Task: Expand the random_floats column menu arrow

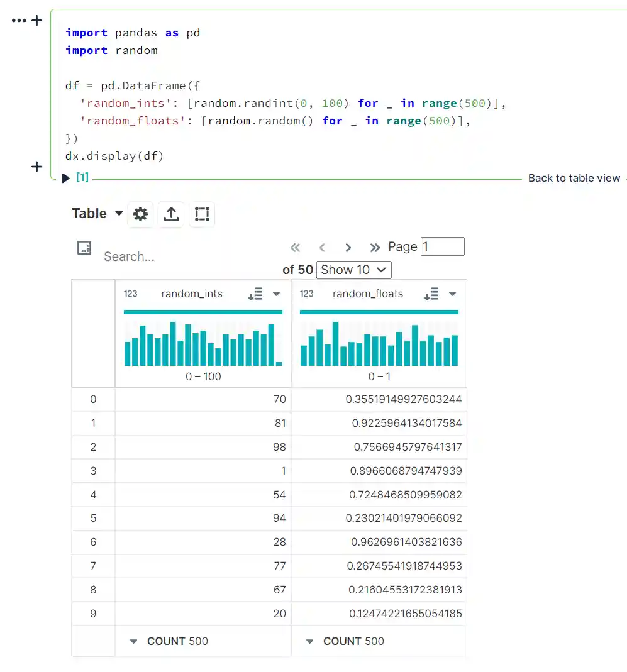Action: tap(452, 294)
